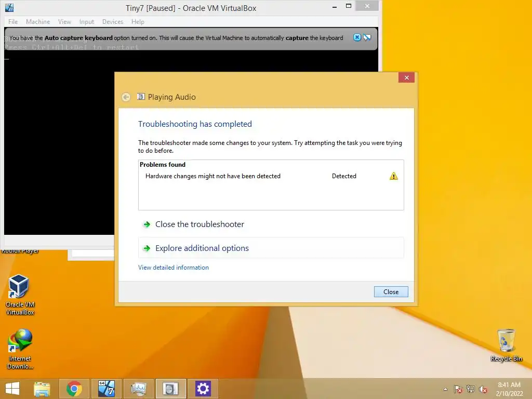
Task: Open Internet Download Manager desktop shortcut
Action: (20, 349)
